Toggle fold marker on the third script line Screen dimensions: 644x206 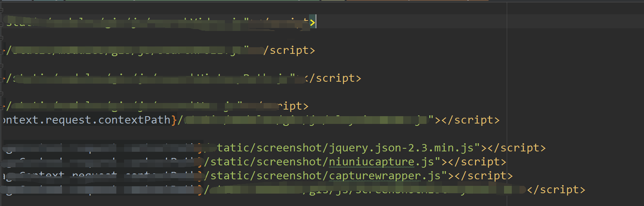2,79
